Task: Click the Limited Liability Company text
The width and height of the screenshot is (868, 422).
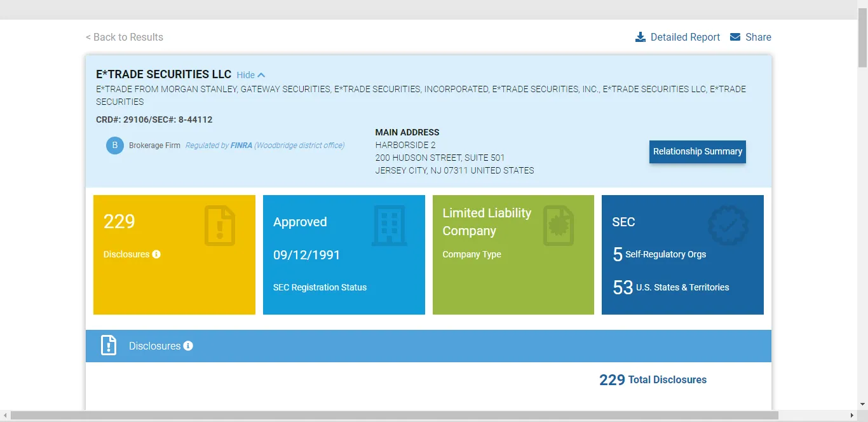Action: coord(487,222)
